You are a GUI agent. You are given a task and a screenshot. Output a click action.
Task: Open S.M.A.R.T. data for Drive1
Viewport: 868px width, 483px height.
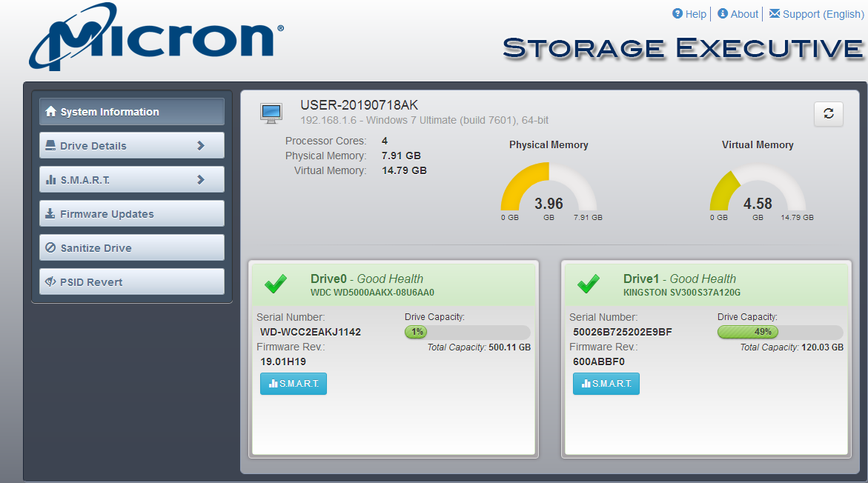tap(606, 384)
